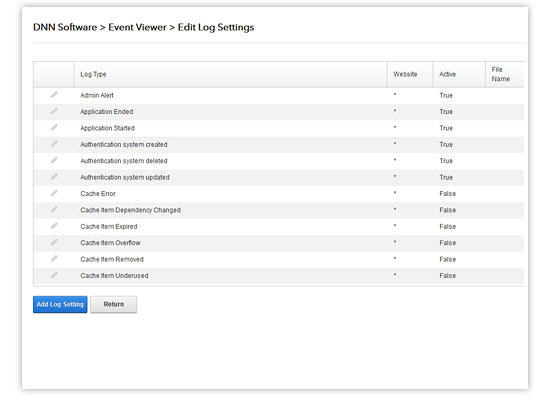Click the Add Log Setting button
The height and width of the screenshot is (405, 550).
coord(60,304)
